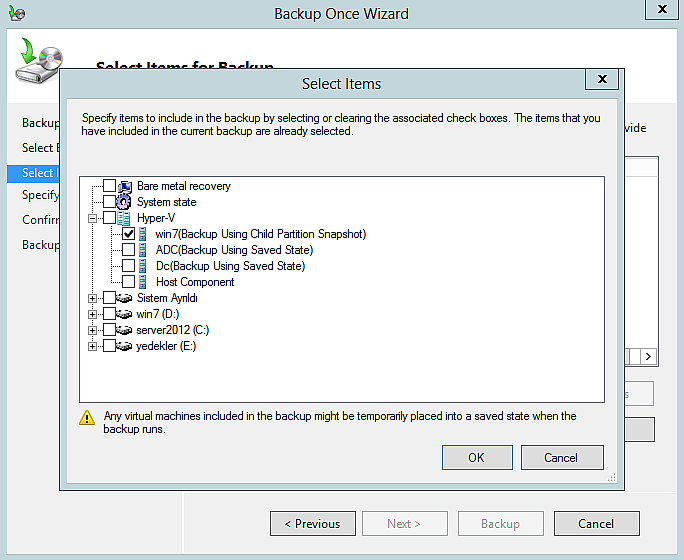Click the disabled Backup button

(x=500, y=523)
